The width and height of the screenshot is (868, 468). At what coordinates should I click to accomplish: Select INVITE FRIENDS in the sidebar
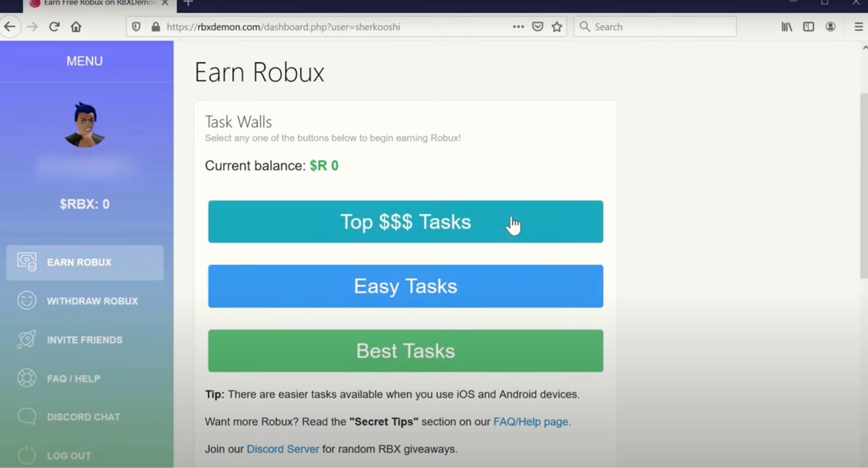[x=85, y=340]
